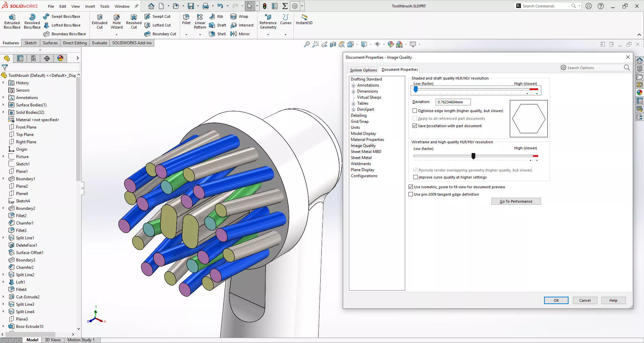The image size is (644, 343).
Task: Switch to the System Options tab
Action: click(363, 70)
